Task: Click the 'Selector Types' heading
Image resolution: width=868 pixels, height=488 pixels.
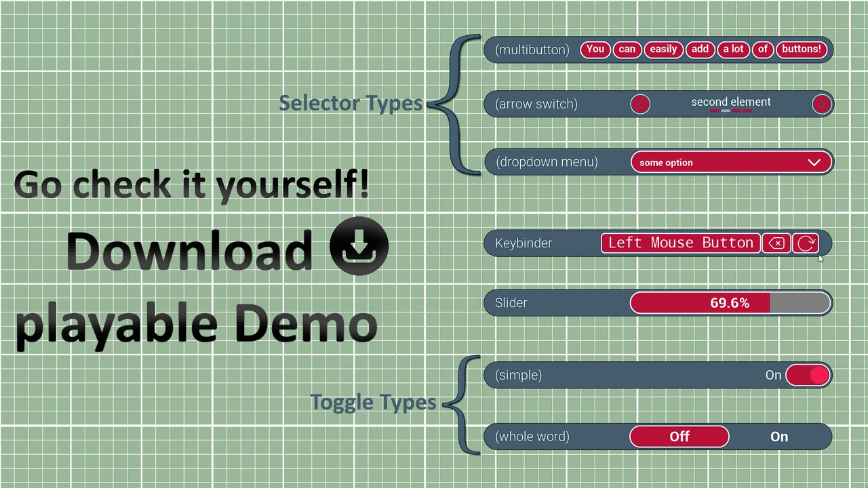Action: (x=351, y=104)
